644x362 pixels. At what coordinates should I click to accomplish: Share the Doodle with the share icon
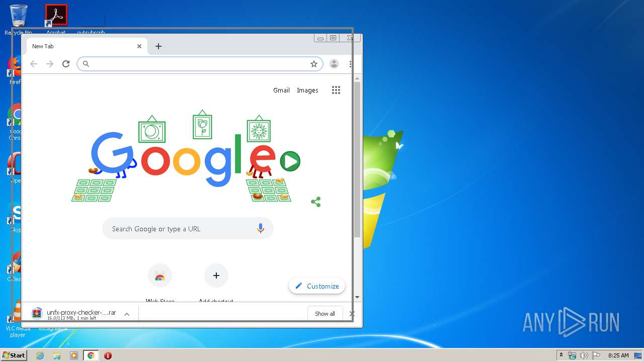pos(316,202)
